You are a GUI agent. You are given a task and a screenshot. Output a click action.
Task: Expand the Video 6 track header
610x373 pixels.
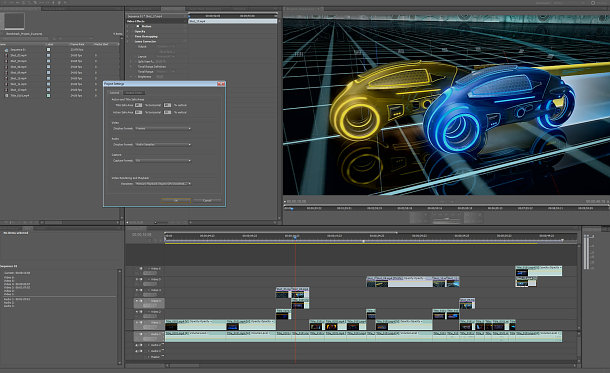(x=149, y=268)
